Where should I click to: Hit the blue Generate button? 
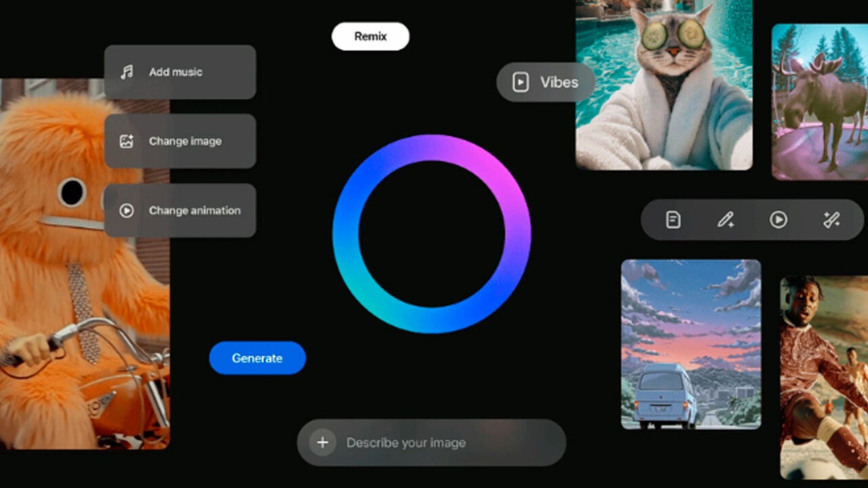coord(257,358)
